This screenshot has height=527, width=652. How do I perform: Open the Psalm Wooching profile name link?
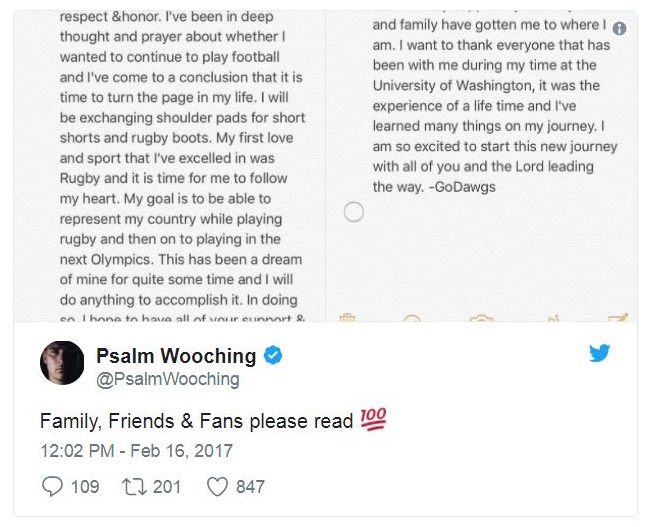point(176,356)
